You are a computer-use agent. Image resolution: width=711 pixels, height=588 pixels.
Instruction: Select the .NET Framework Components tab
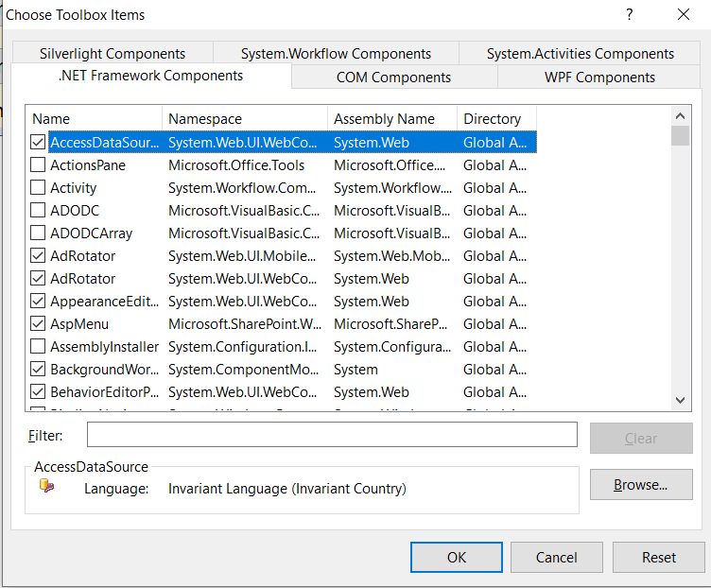click(x=150, y=76)
